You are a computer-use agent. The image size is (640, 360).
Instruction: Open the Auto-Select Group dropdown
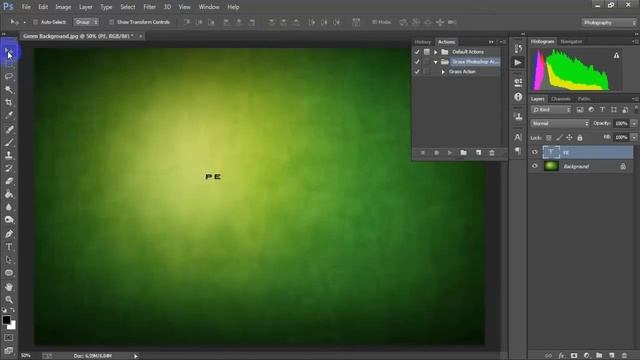tap(86, 22)
